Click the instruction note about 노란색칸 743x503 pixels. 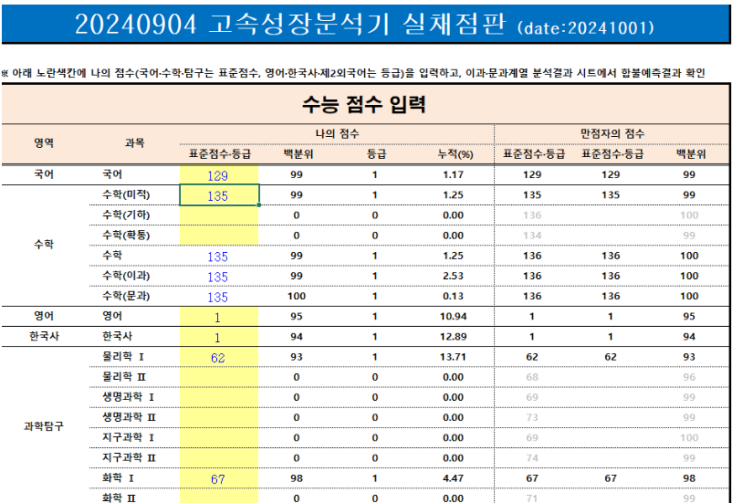point(353,73)
